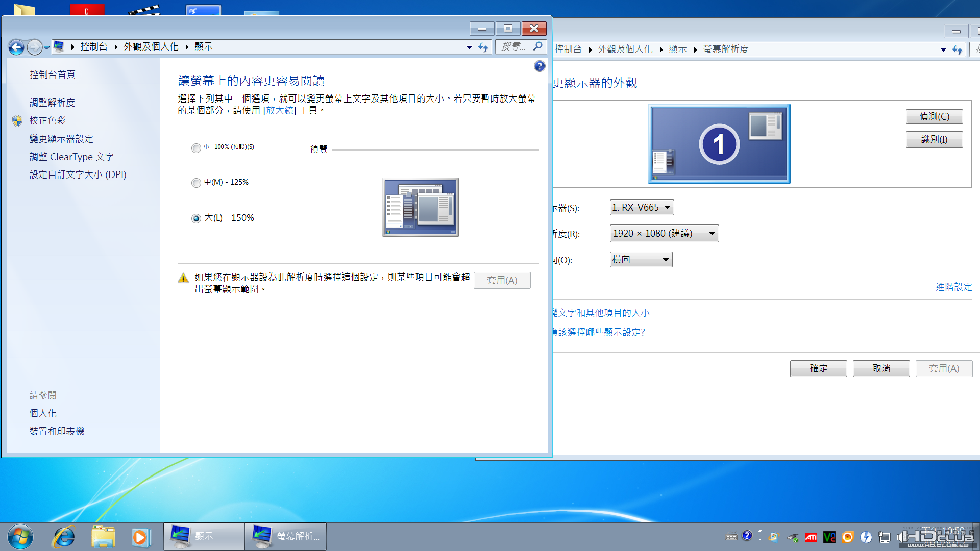Select the 100% small size option
This screenshot has height=551, width=980.
(196, 148)
